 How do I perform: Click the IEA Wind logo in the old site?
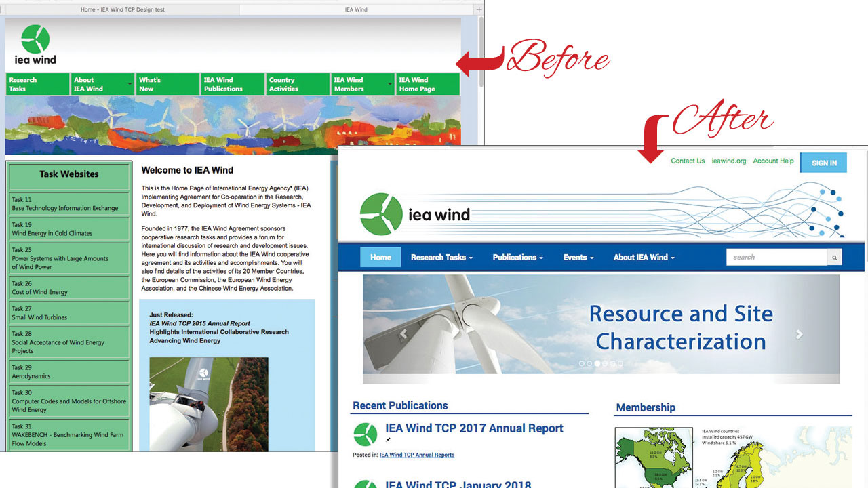pyautogui.click(x=35, y=45)
